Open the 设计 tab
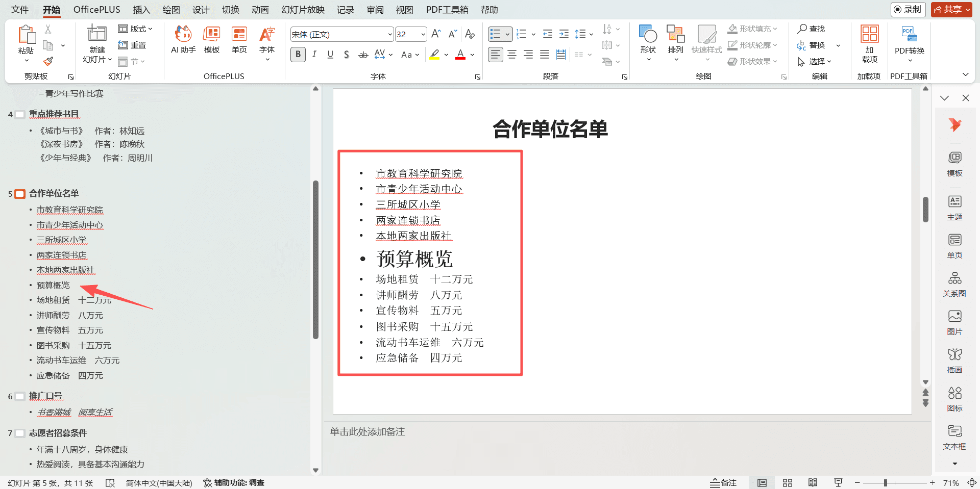This screenshot has width=980, height=489. 201,10
